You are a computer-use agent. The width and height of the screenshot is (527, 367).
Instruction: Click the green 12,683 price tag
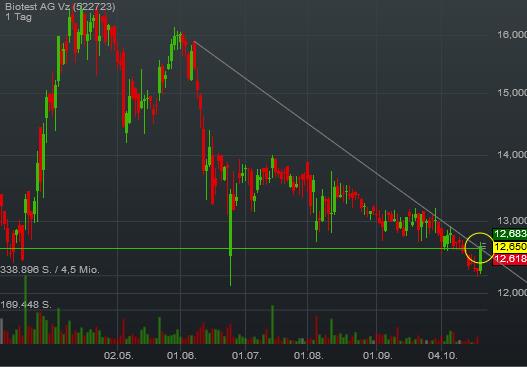[x=510, y=234]
